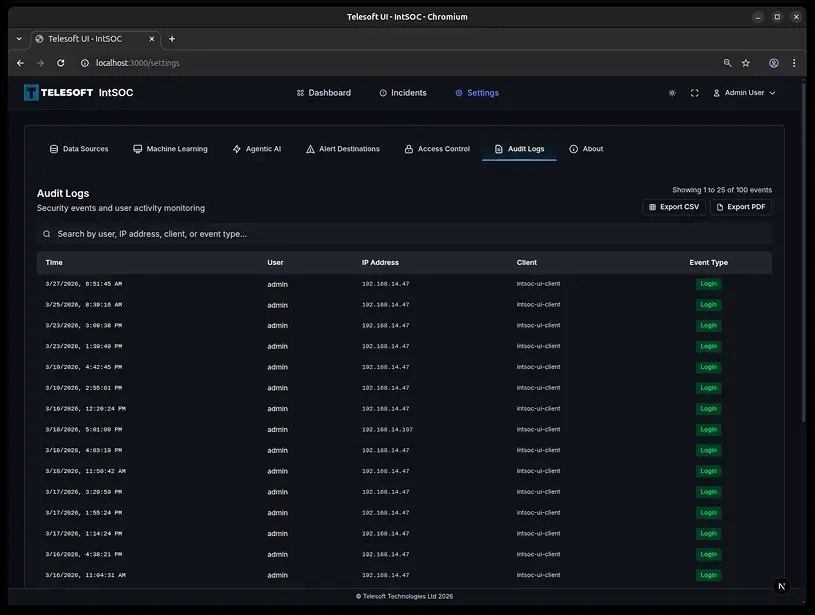Switch to the Data Sources tab

[79, 149]
